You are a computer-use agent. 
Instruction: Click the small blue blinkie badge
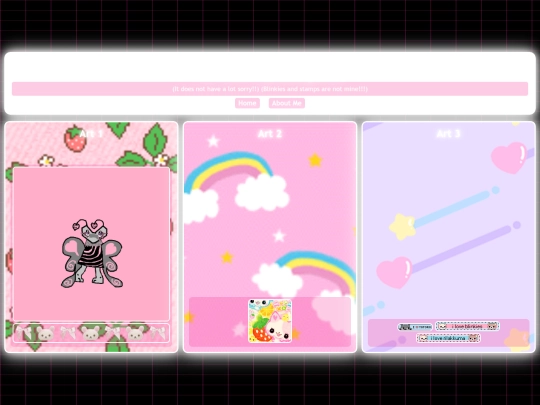[415, 327]
